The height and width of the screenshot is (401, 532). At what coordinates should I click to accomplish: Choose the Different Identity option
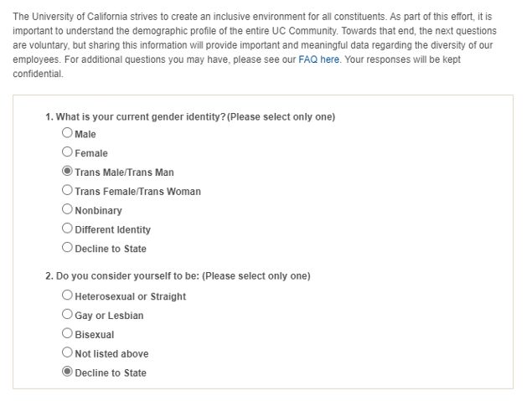[67, 228]
